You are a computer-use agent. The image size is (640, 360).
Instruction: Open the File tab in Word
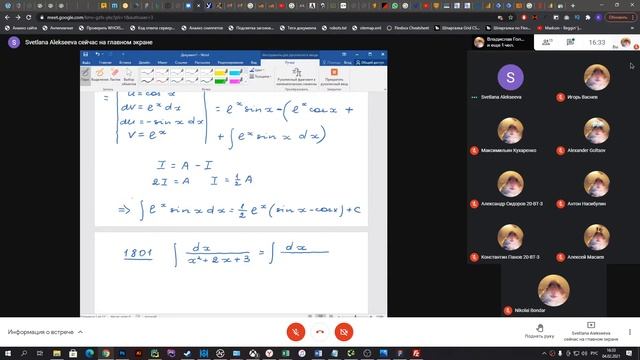pos(87,62)
